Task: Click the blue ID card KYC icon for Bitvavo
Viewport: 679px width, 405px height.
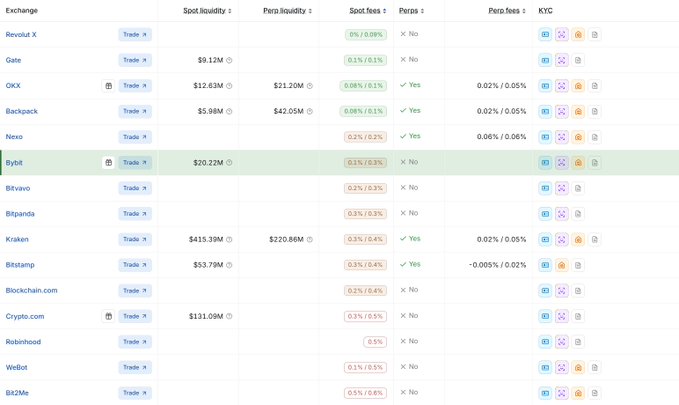Action: [545, 188]
